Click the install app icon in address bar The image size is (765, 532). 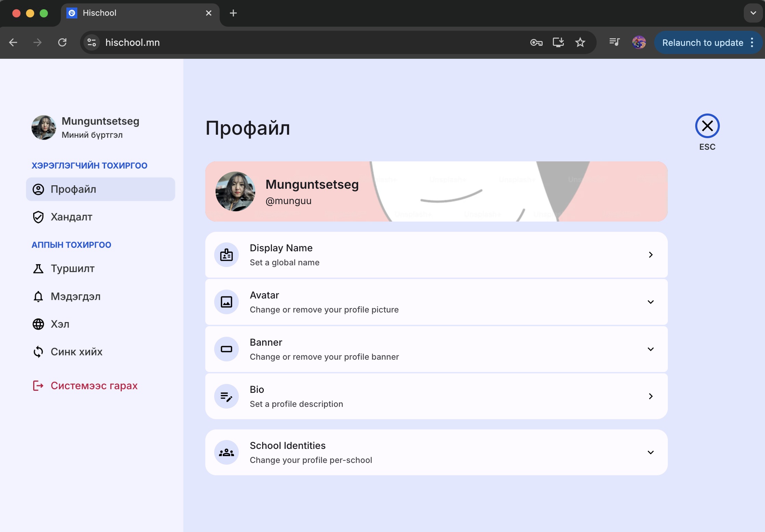[558, 42]
